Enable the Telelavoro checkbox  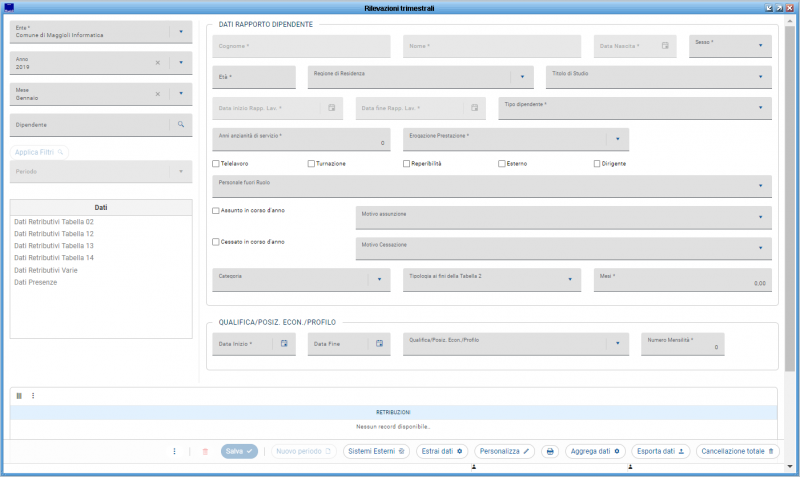click(x=216, y=163)
